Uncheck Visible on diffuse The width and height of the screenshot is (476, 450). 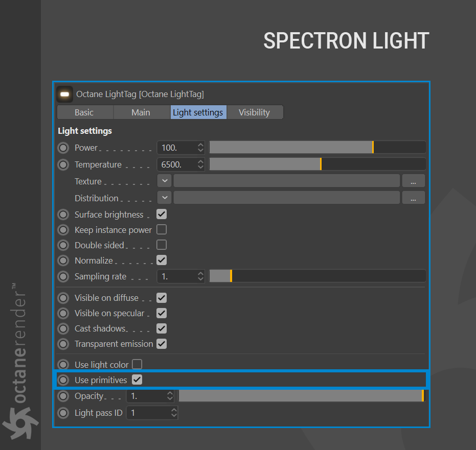(x=162, y=298)
